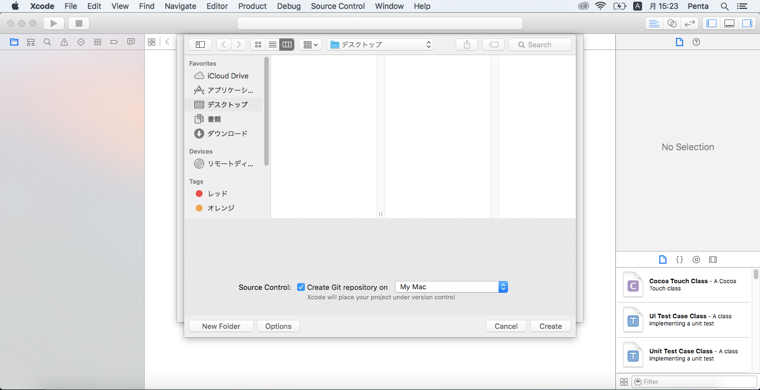Toggle library grid view icon near Filter
This screenshot has height=390, width=760.
[x=624, y=382]
